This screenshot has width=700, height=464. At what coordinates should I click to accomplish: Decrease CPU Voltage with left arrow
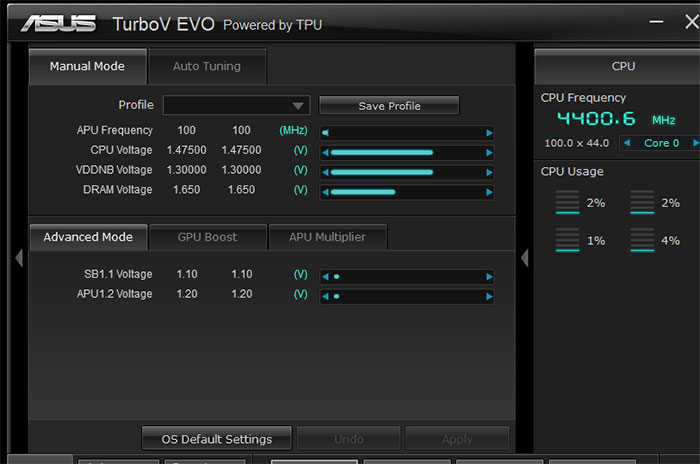click(325, 153)
